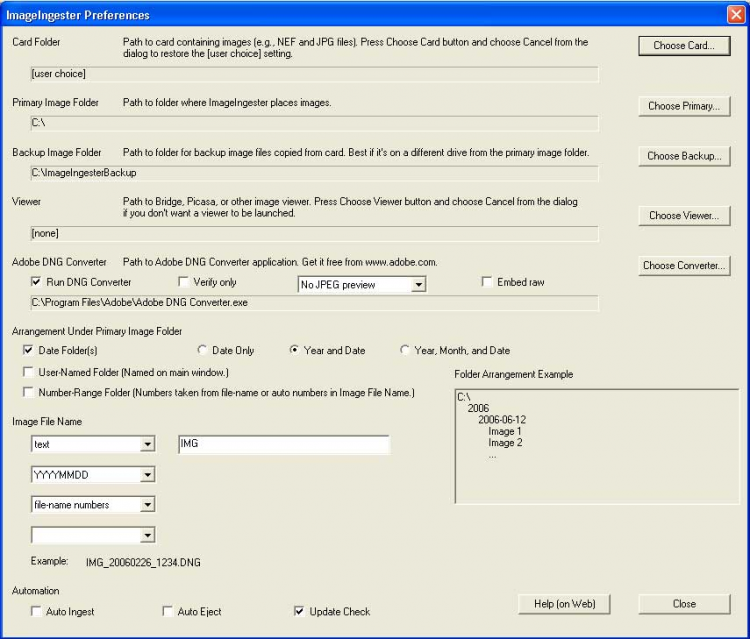Click the Backup Image Folder label
Image resolution: width=750 pixels, height=639 pixels.
(56, 153)
